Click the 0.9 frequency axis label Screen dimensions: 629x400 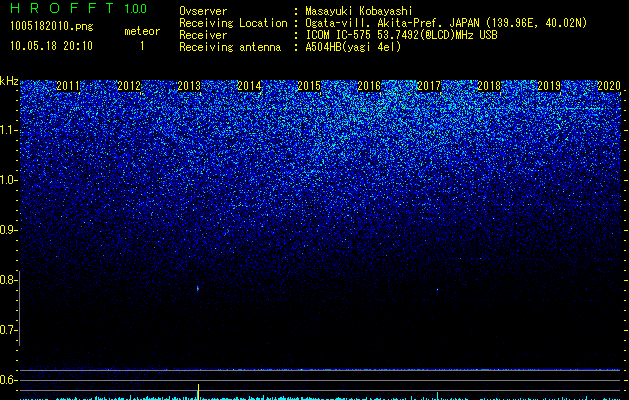[x=8, y=230]
